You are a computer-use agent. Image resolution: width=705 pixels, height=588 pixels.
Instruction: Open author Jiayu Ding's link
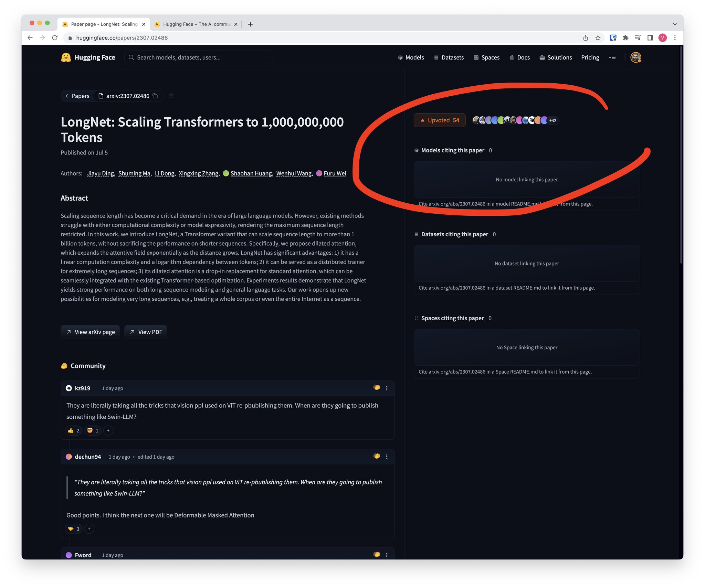(x=100, y=173)
